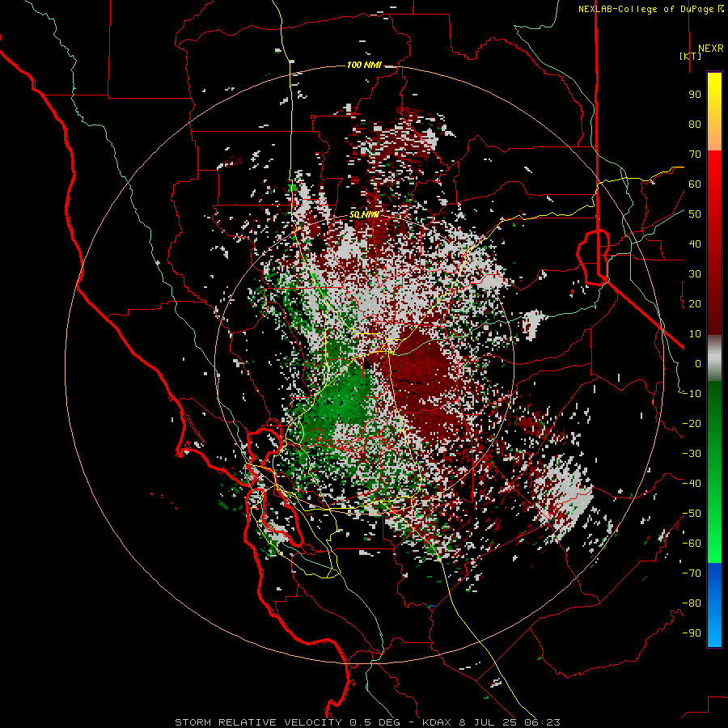Viewport: 728px width, 728px height.
Task: Select the positive 50 knot scale value
Action: click(x=695, y=214)
